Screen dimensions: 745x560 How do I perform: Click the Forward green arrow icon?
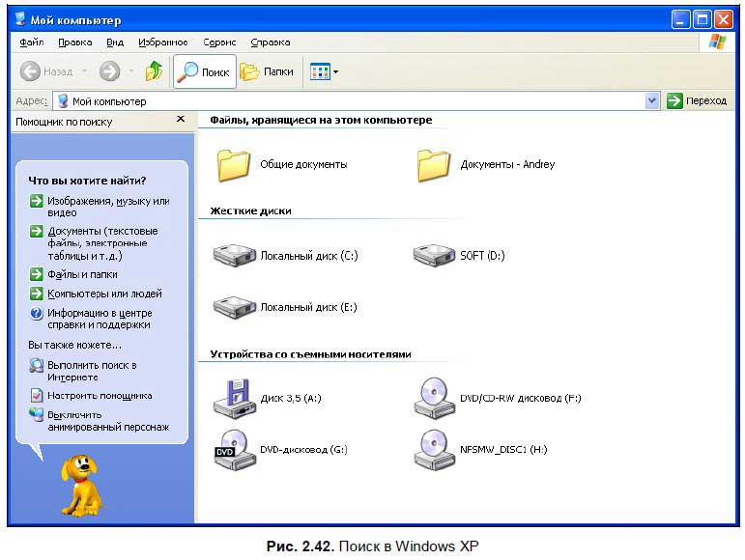(x=110, y=71)
